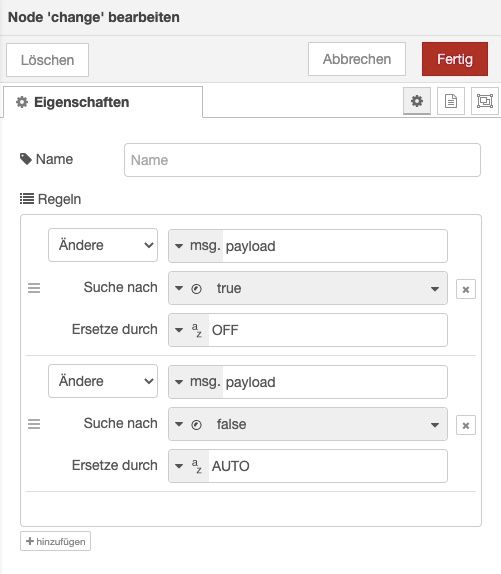Open node appearance settings icon
The height and width of the screenshot is (574, 501).
click(485, 101)
